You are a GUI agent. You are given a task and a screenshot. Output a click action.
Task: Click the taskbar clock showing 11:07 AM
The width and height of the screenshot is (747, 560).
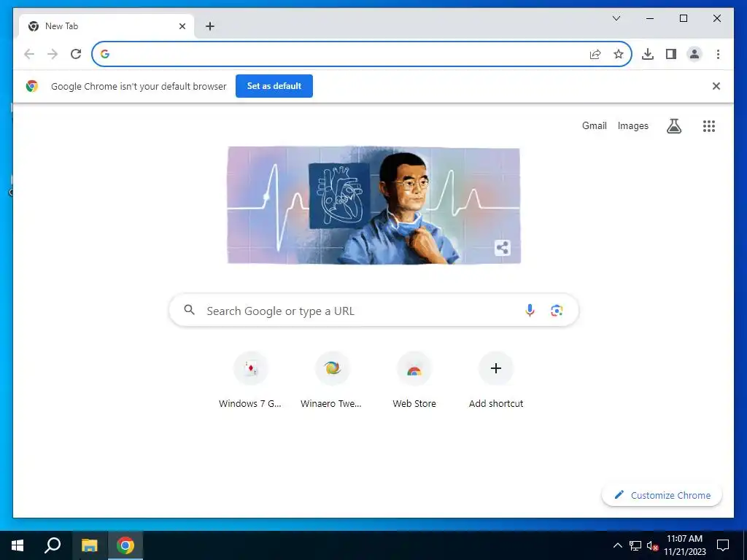684,545
